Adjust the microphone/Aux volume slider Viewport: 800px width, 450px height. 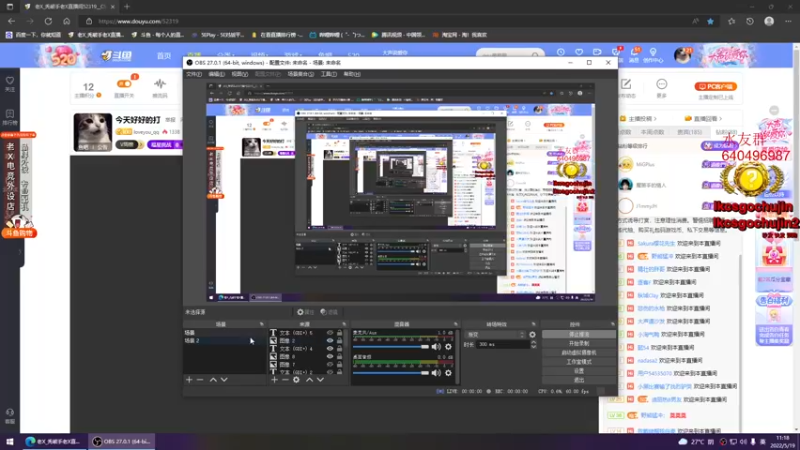391,347
